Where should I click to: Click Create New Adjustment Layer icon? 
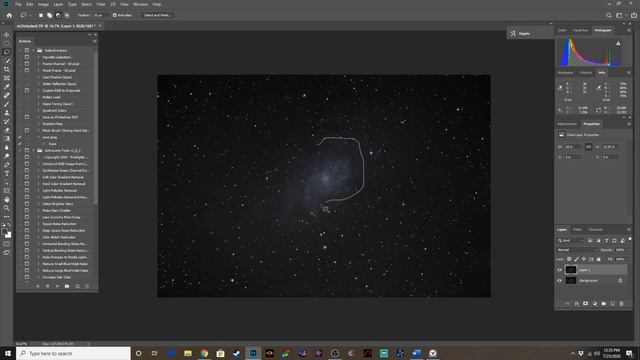(594, 304)
